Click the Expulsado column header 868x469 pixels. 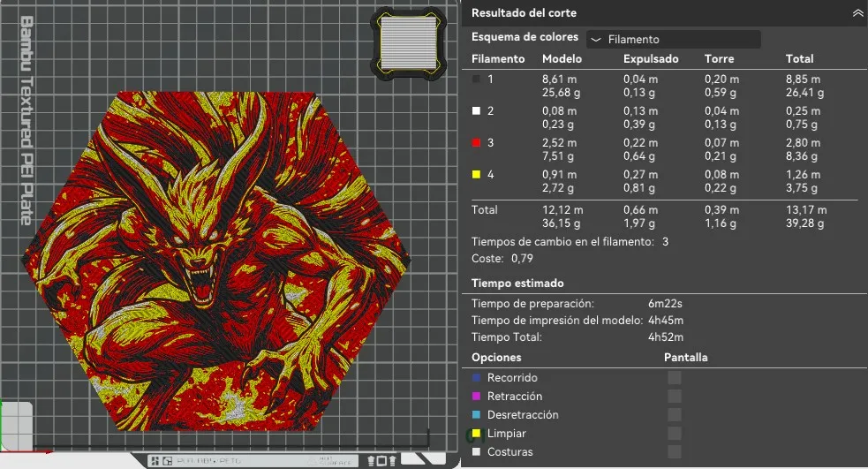tap(651, 58)
